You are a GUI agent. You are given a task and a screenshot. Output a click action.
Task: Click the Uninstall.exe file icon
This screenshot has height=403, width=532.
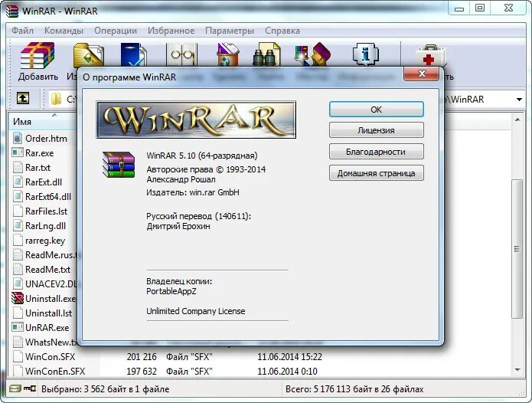[18, 299]
